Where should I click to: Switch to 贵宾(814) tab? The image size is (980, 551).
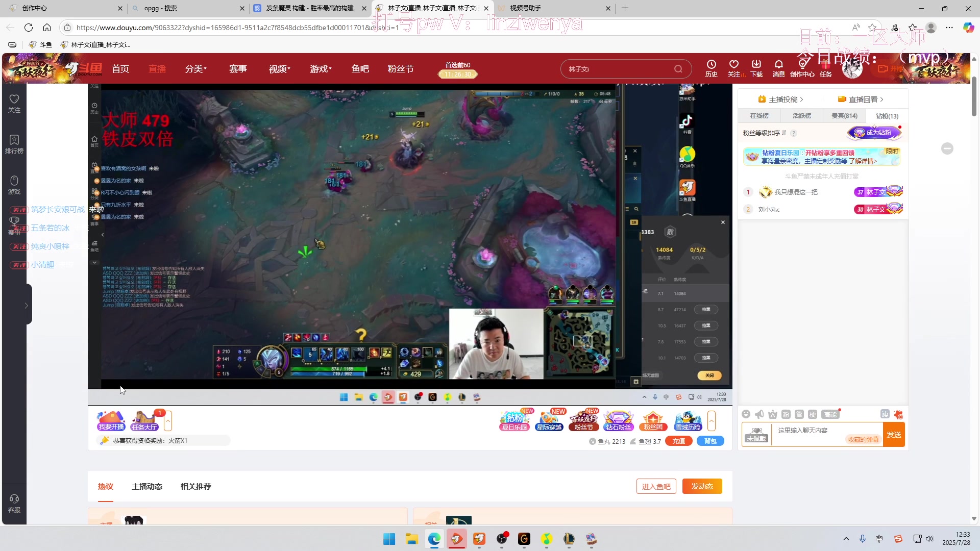[x=844, y=116]
